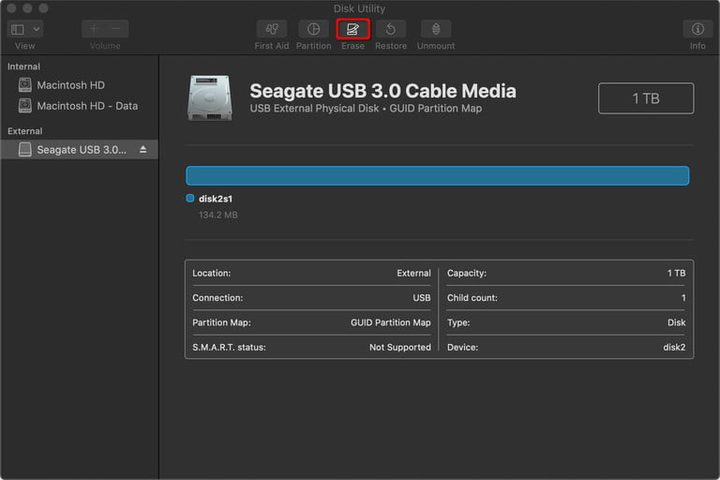Click the Location: field label
The image size is (720, 480).
(212, 273)
